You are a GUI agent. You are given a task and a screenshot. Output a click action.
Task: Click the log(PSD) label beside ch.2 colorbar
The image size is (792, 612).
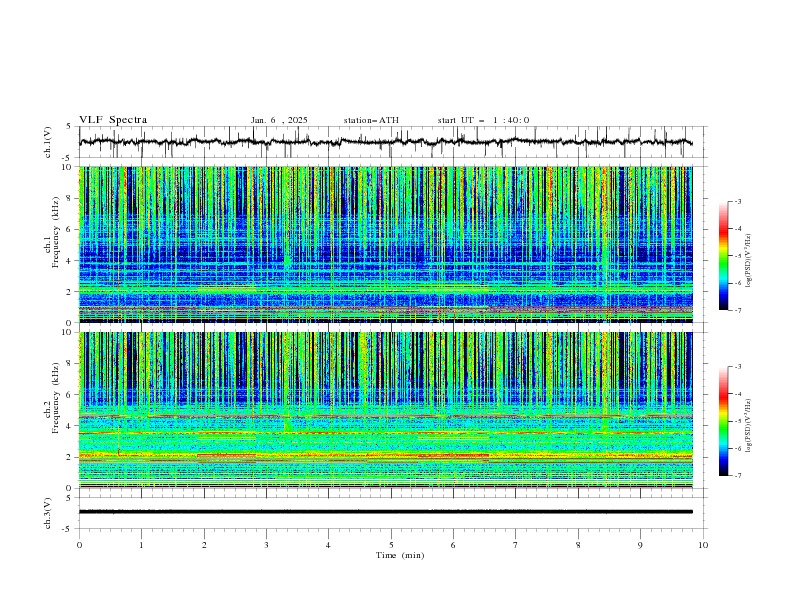pos(748,426)
